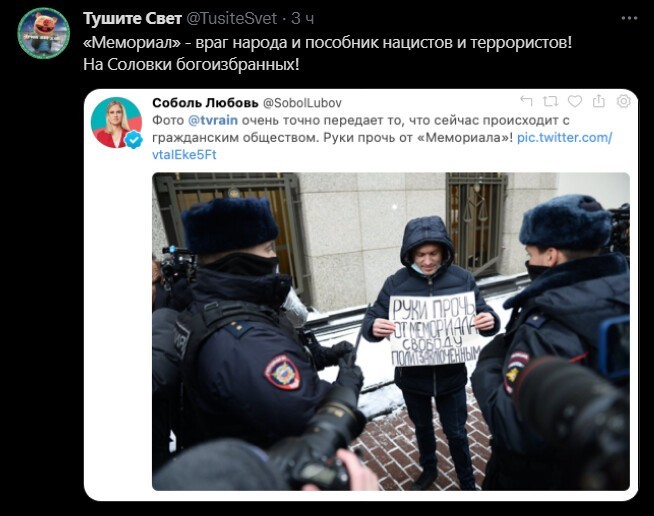Open Соболь Любовь profile avatar
654x516 pixels.
116,122
